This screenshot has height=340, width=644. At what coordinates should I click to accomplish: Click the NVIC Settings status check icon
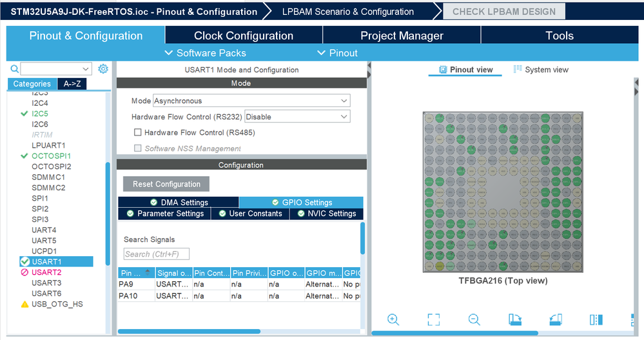[x=301, y=214]
